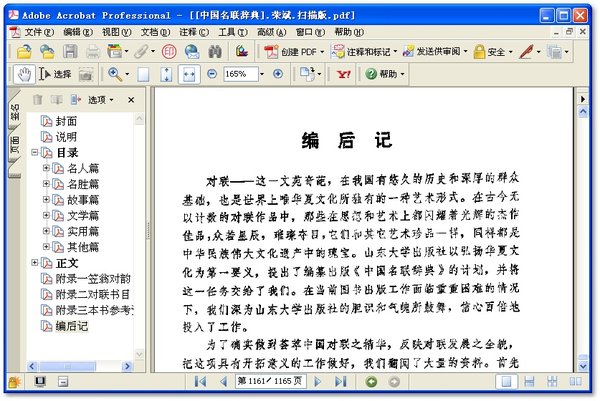Click the 选择 tool button
Screen dimensions: 600x401
[x=55, y=74]
